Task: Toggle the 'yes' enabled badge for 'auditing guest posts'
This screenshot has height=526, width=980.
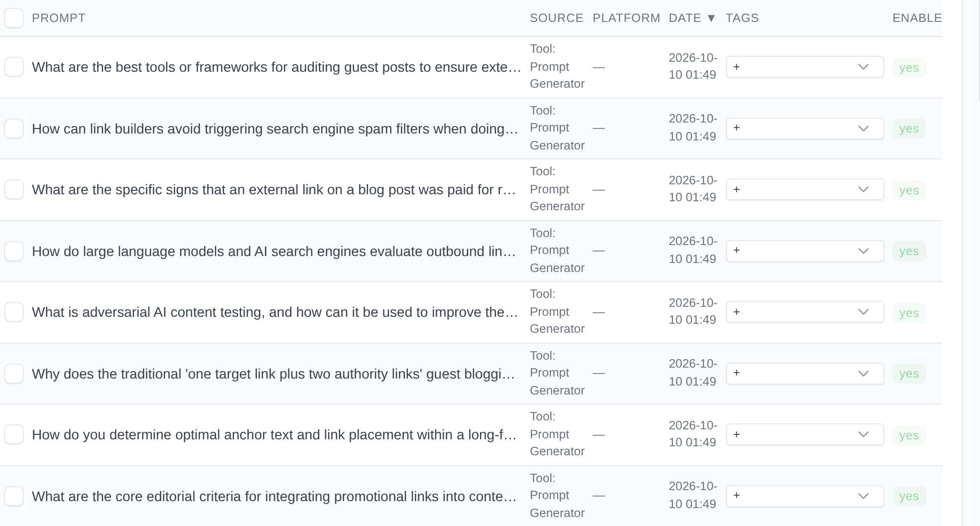Action: click(909, 68)
